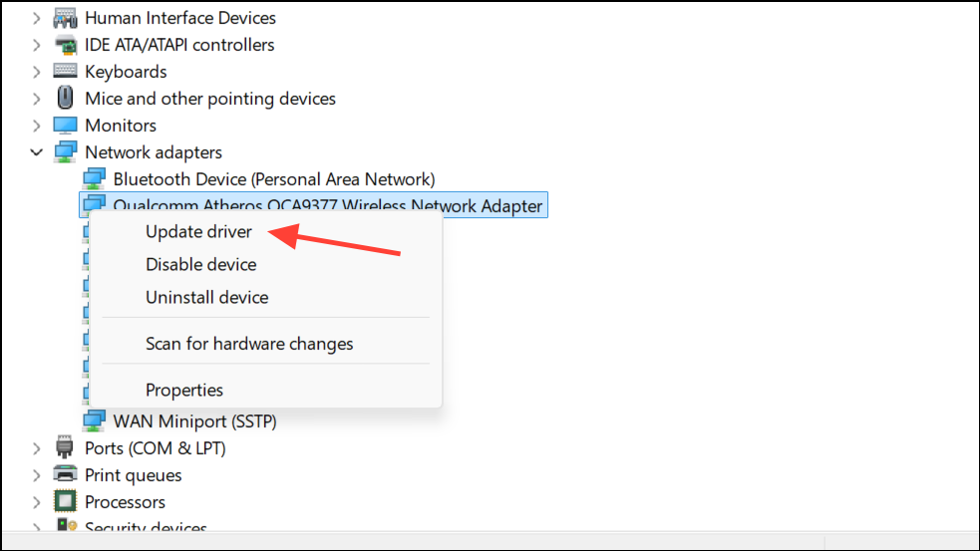Screen dimensions: 980x551
Task: Click the Human Interface Devices icon
Action: [x=66, y=18]
